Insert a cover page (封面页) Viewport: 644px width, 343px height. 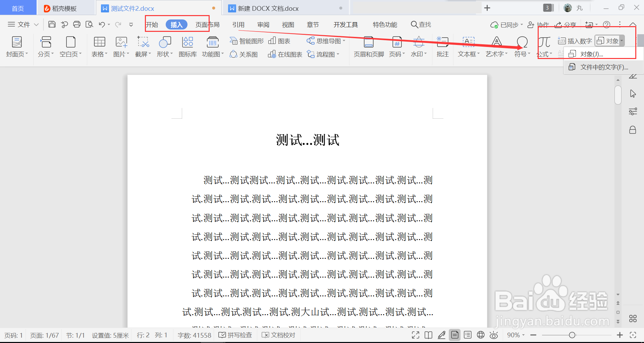(x=17, y=47)
